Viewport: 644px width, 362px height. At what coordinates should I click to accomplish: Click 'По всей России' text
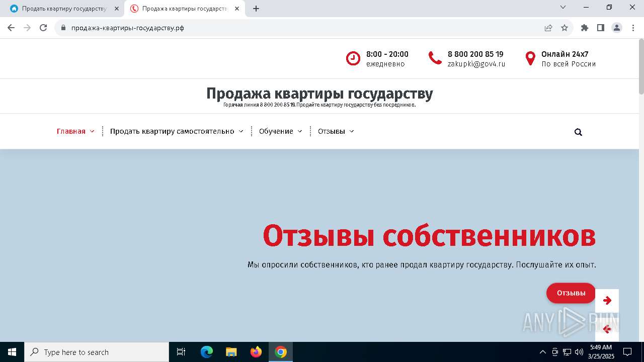click(569, 64)
